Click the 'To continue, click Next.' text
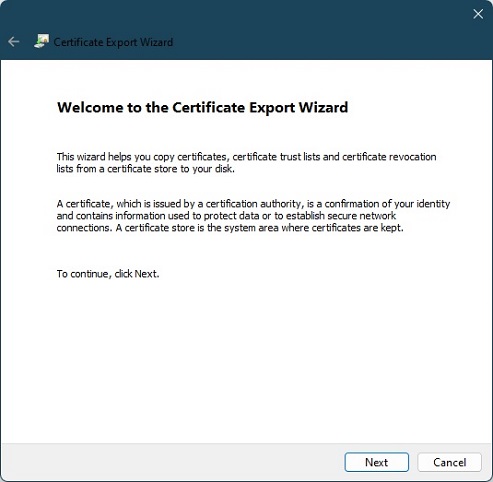This screenshot has width=493, height=482. click(x=108, y=274)
